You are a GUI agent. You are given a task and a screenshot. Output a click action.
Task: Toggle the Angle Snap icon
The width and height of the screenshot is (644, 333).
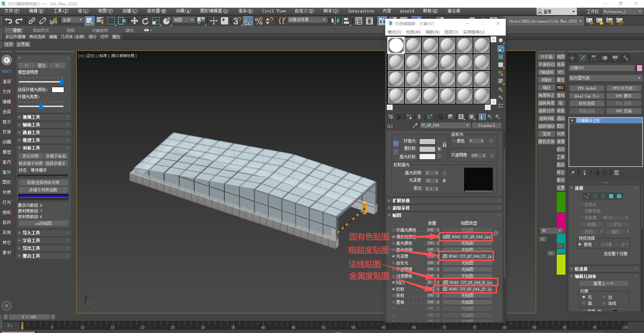click(248, 21)
